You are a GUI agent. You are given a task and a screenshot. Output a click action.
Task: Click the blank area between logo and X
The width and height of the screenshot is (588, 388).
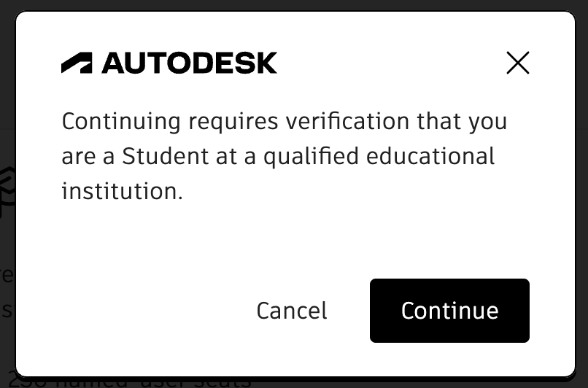pyautogui.click(x=387, y=63)
